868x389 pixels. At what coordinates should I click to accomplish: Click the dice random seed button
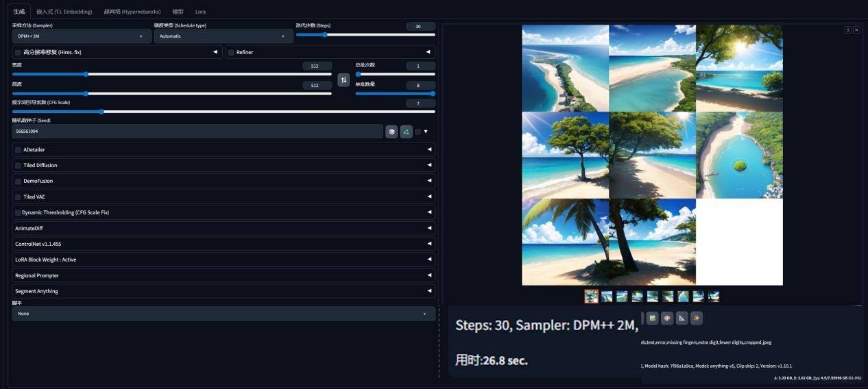[391, 131]
